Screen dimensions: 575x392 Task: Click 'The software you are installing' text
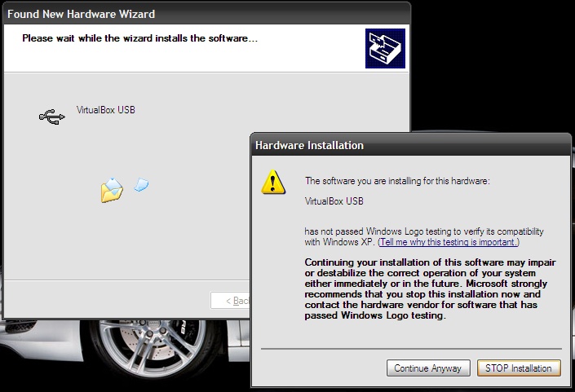pyautogui.click(x=397, y=181)
